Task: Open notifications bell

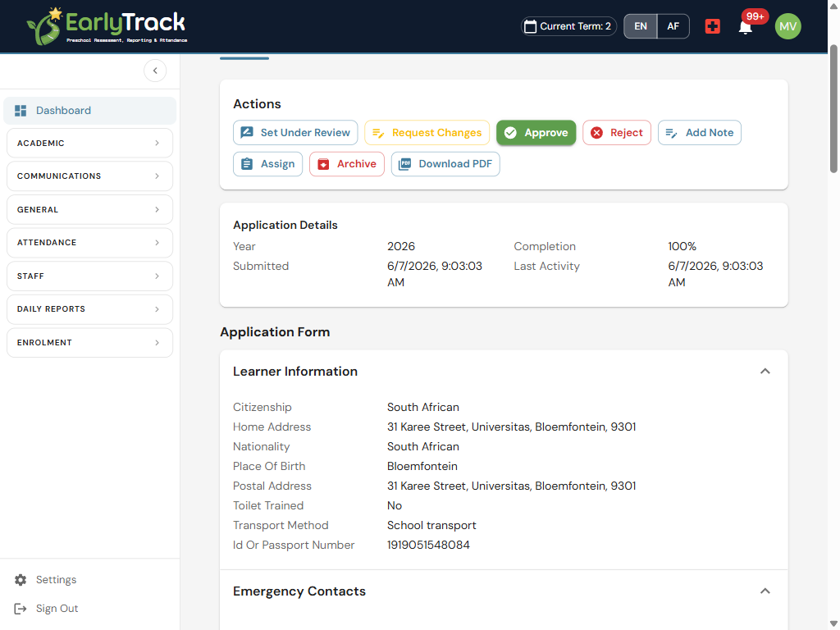Action: tap(745, 27)
